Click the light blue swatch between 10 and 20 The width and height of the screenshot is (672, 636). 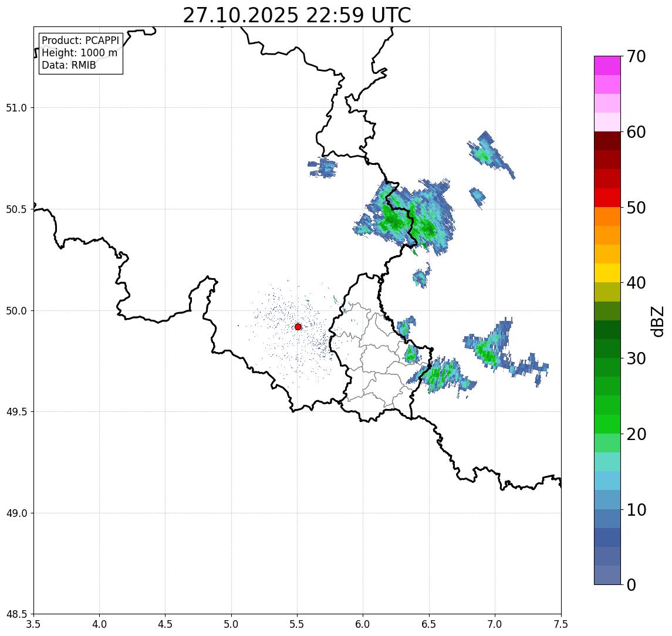[x=607, y=481]
